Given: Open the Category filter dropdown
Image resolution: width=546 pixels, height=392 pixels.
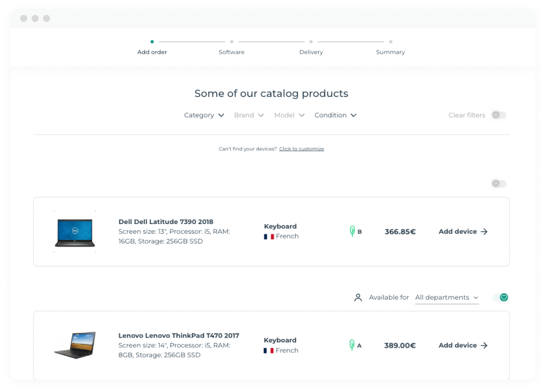Looking at the screenshot, I should click(204, 115).
